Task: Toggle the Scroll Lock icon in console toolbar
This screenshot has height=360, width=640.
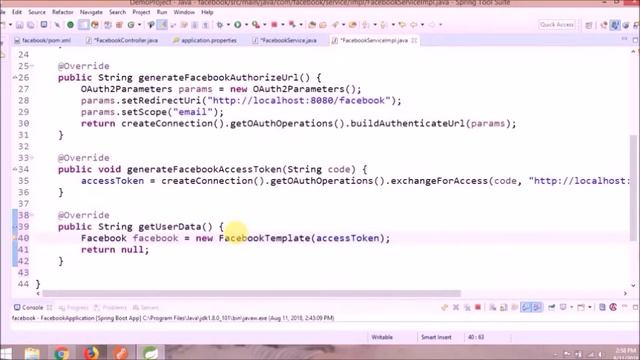Action: click(x=504, y=307)
